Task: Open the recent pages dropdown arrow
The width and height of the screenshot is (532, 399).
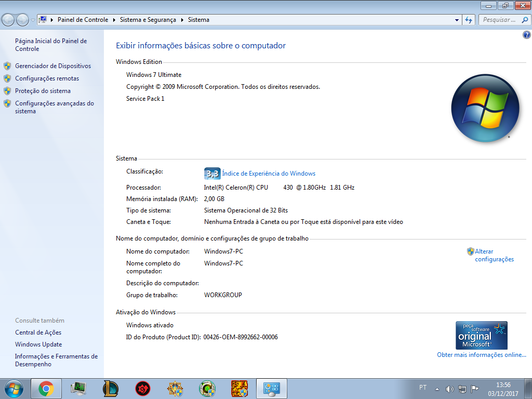Action: click(33, 20)
